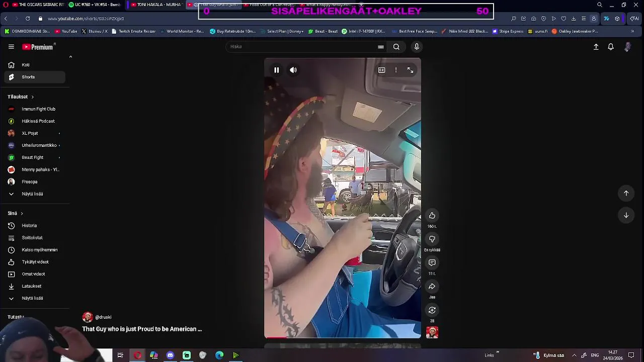644x362 pixels.
Task: Share the Short with the arrow icon
Action: click(432, 286)
